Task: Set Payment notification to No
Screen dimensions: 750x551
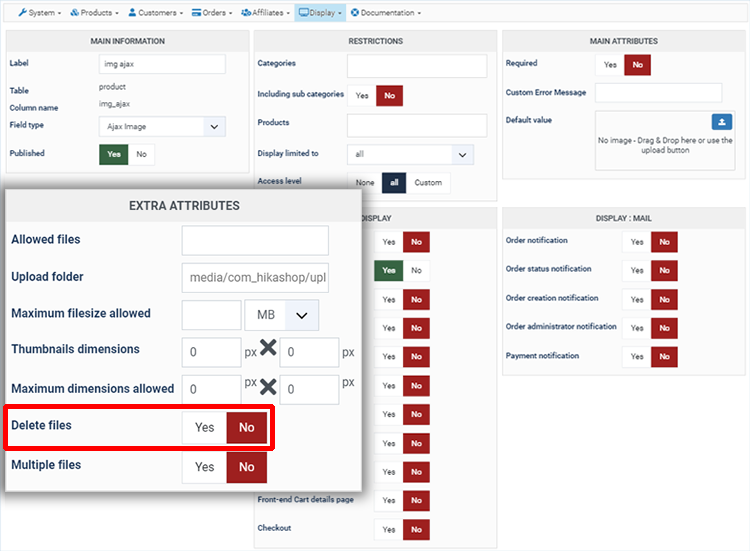Action: [x=664, y=357]
